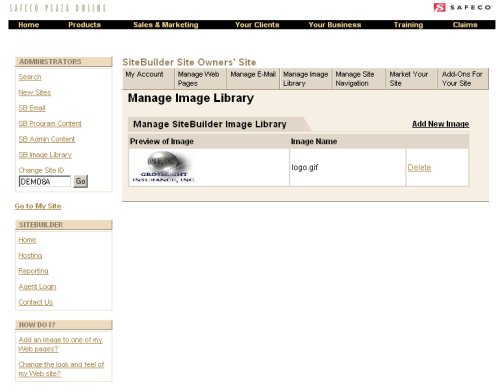500x391 pixels.
Task: Follow Go to My Site link
Action: pos(38,206)
